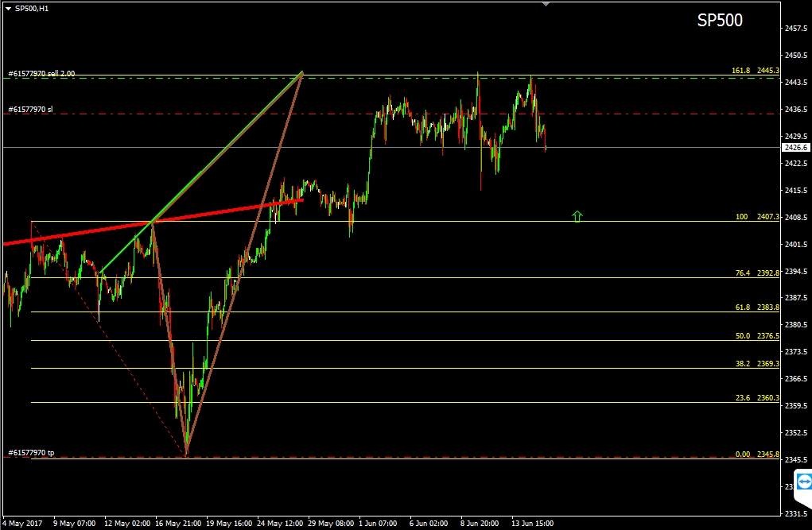Click the 16 May 21:00 time label
The image size is (812, 530).
tap(178, 524)
